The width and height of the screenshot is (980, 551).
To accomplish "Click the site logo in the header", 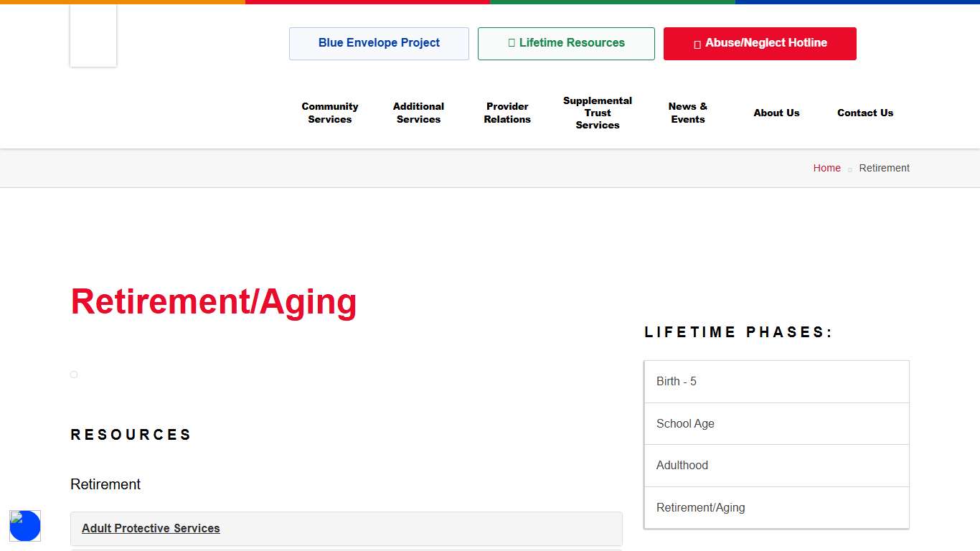I will coord(93,35).
